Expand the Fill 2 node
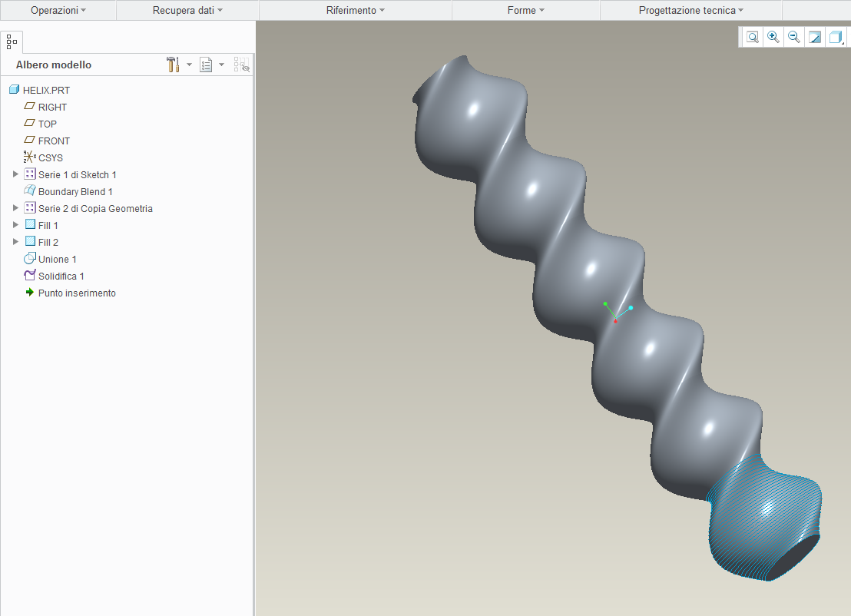Screen dimensions: 851x616 (x=15, y=241)
